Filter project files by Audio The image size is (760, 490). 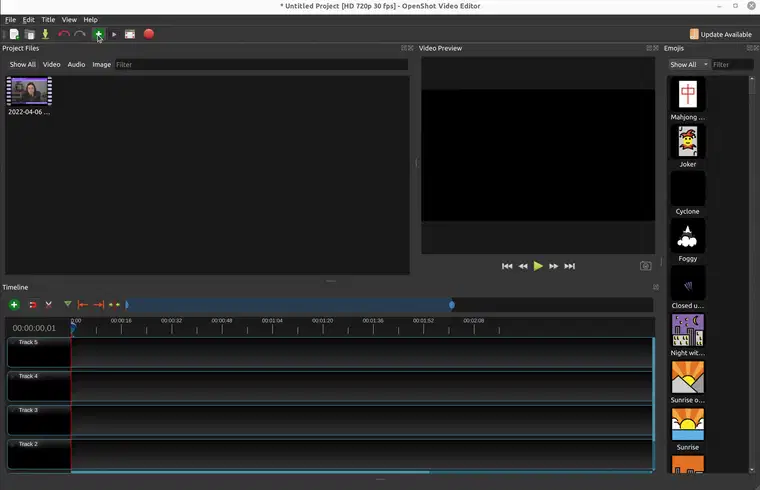point(76,64)
